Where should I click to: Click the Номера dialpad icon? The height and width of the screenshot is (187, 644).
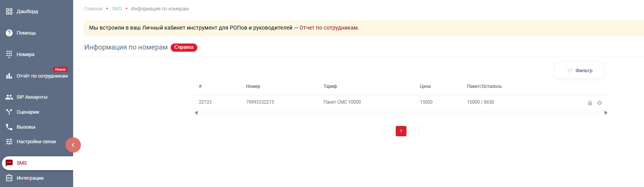[x=9, y=54]
